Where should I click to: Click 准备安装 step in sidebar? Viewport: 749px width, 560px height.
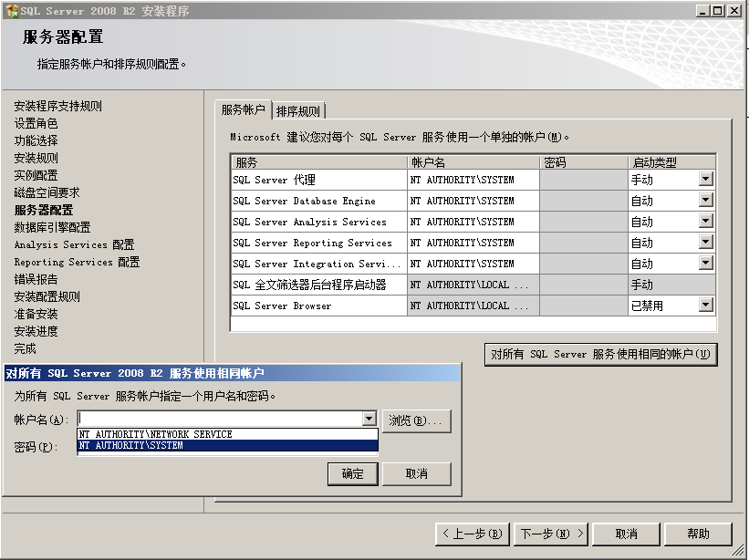[x=36, y=314]
